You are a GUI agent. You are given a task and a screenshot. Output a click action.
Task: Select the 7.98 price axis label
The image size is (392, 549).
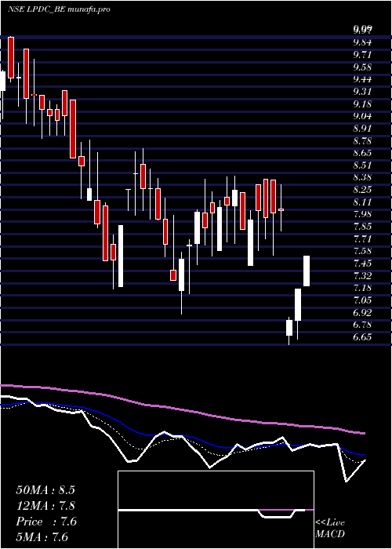point(362,214)
